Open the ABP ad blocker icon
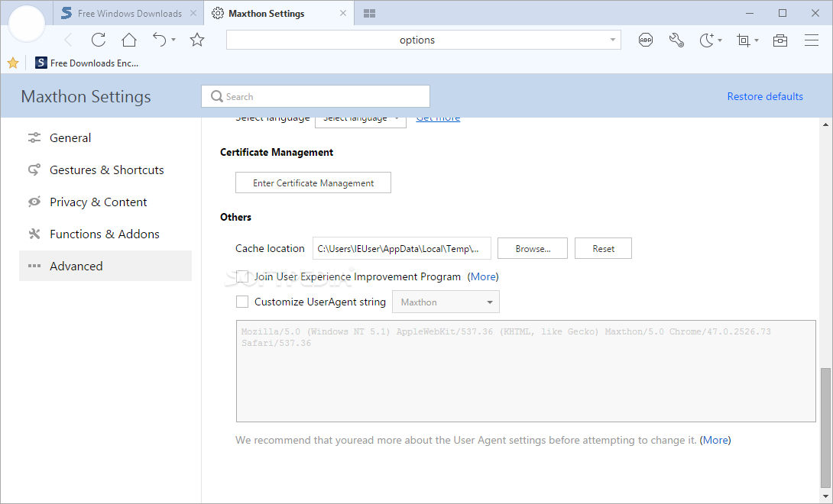The image size is (833, 504). 646,40
